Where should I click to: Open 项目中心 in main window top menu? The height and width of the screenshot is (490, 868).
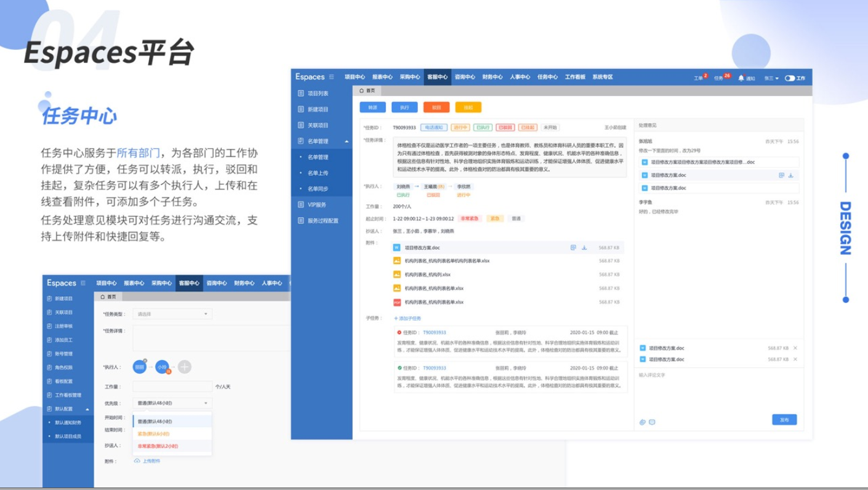[355, 77]
